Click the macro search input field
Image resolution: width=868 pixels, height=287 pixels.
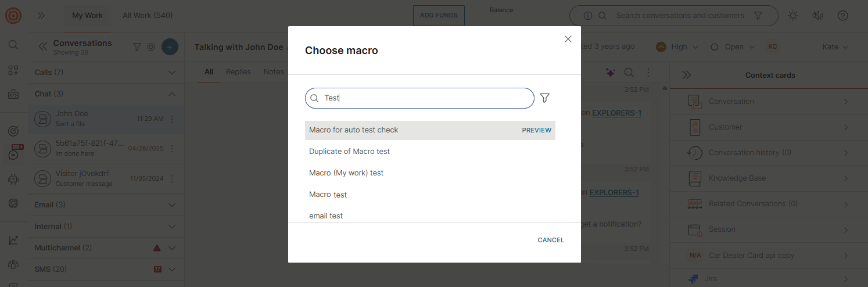pos(424,98)
